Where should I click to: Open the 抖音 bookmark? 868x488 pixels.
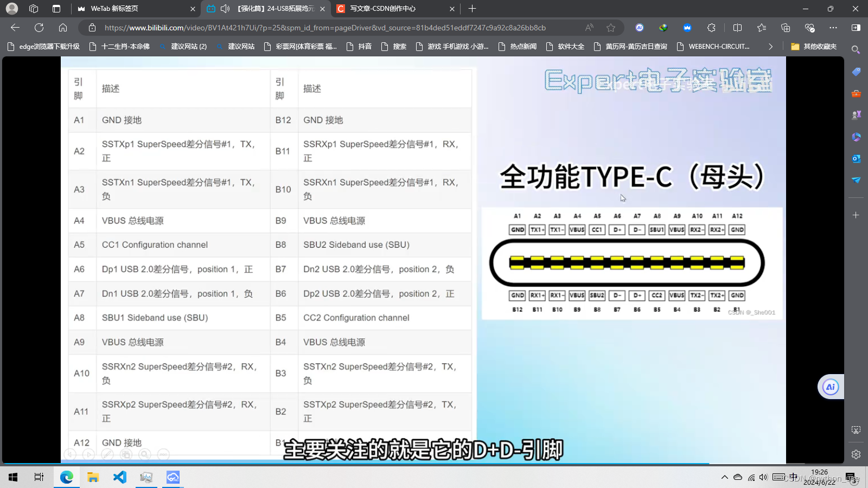coord(359,47)
